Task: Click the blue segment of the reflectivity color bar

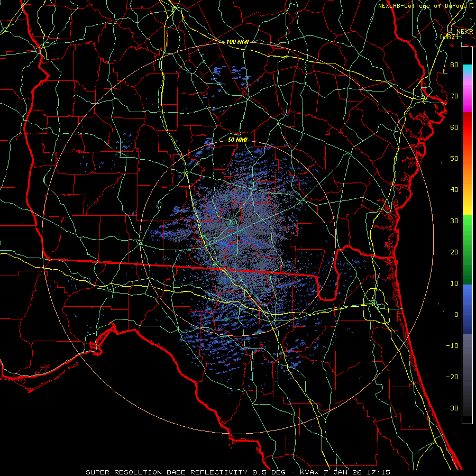Action: (x=467, y=309)
